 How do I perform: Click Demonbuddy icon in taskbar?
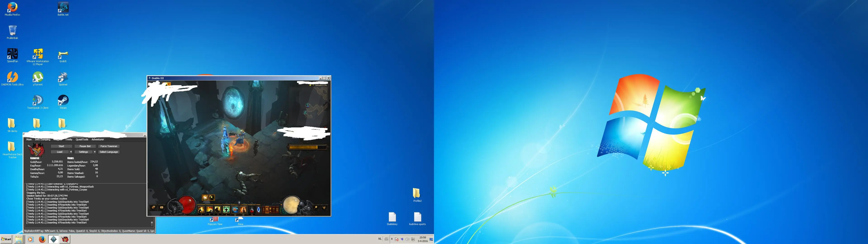tap(65, 239)
